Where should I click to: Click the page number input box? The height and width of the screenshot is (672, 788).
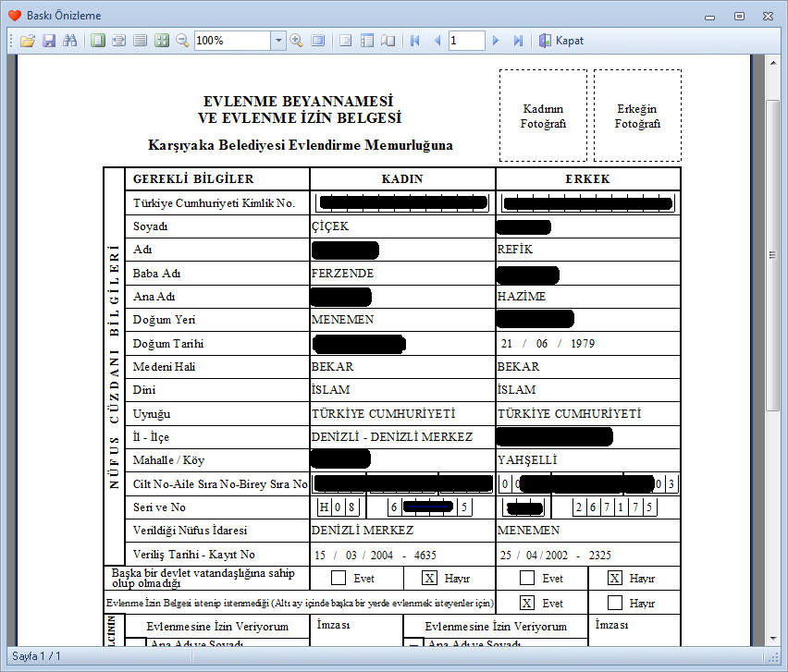pos(467,41)
